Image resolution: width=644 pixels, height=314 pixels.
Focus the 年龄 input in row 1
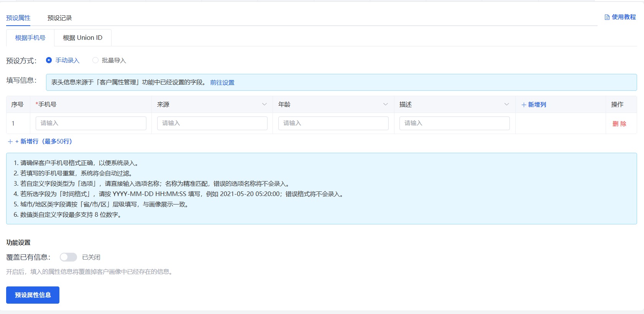(x=333, y=123)
